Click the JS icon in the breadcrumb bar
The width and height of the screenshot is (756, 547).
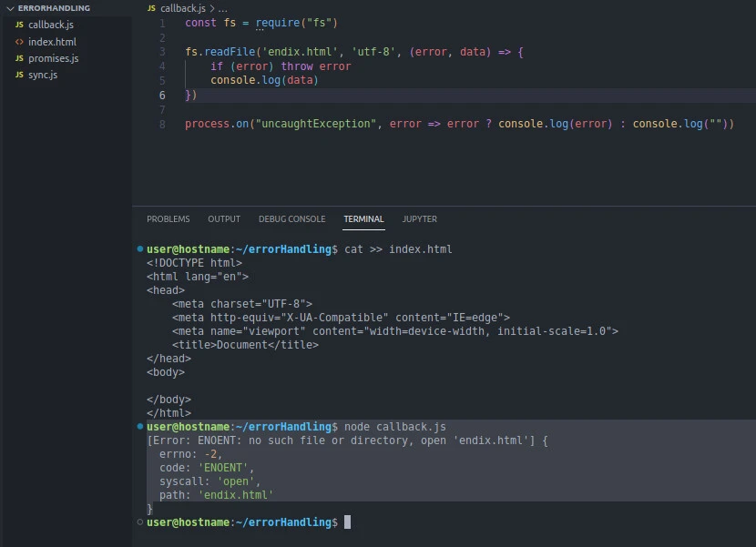(x=151, y=8)
